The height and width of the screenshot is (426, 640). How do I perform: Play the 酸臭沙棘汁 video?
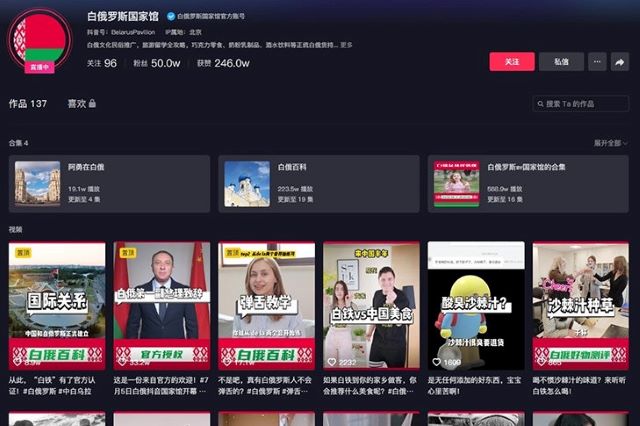[476, 306]
